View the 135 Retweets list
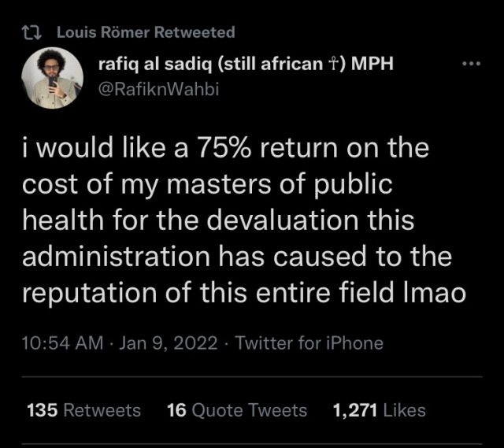Screen dimensions: 504x448 83,410
